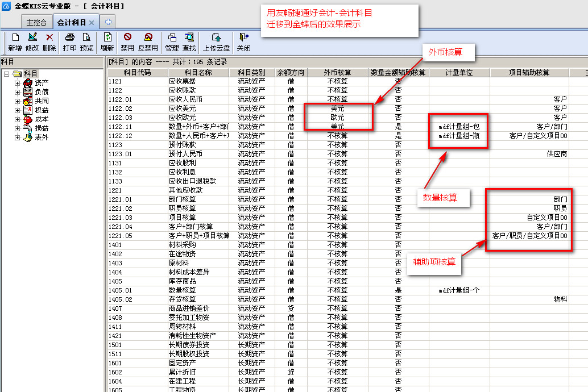
Task: Collapse the root 科目 tree node
Action: [x=6, y=74]
